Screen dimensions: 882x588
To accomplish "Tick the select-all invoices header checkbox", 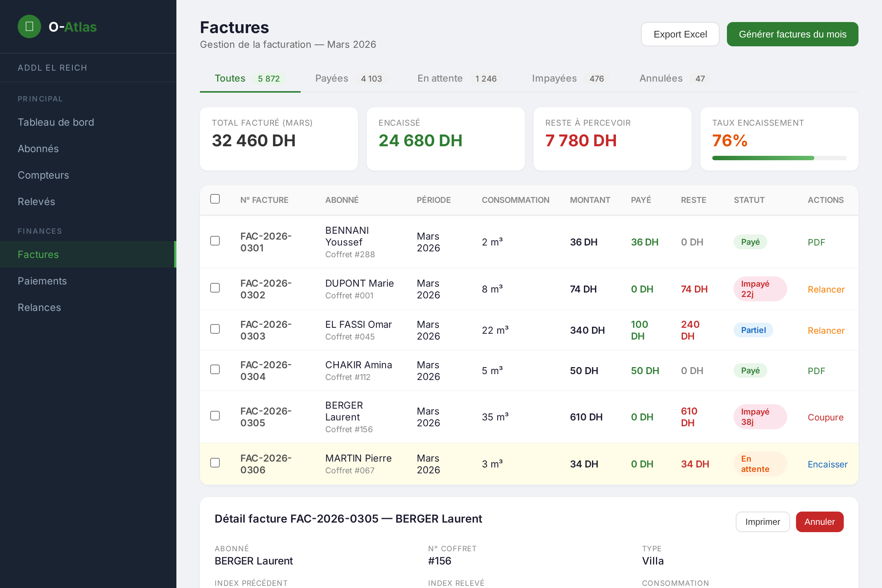I will click(x=215, y=199).
